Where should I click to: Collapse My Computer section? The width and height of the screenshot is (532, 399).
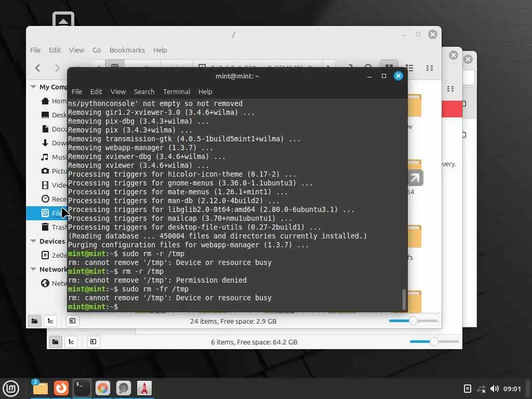33,87
